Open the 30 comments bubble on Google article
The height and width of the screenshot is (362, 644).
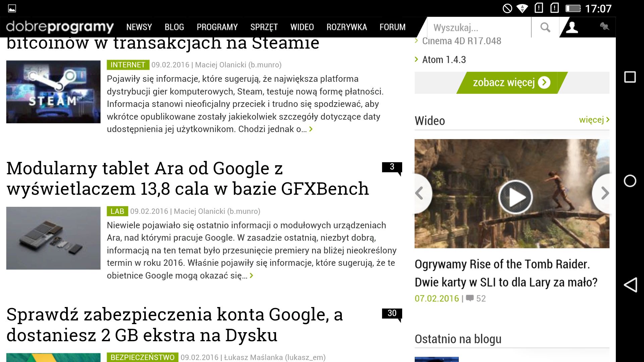pyautogui.click(x=392, y=314)
